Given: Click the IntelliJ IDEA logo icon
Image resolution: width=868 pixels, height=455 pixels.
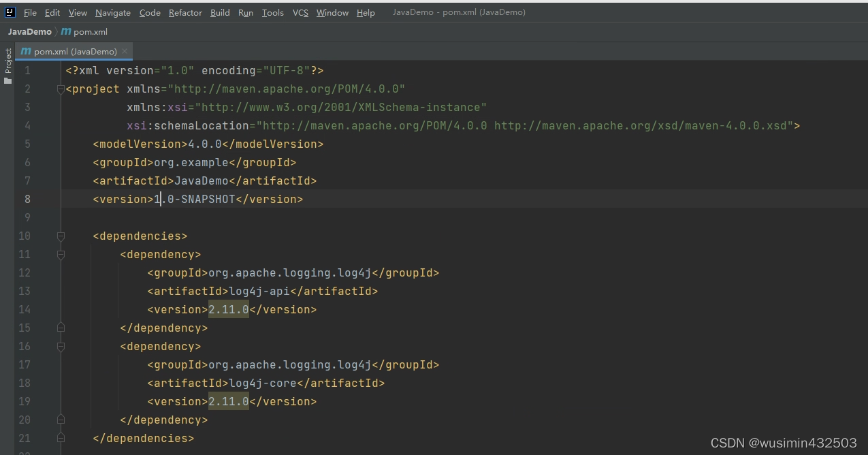Looking at the screenshot, I should click(x=10, y=12).
